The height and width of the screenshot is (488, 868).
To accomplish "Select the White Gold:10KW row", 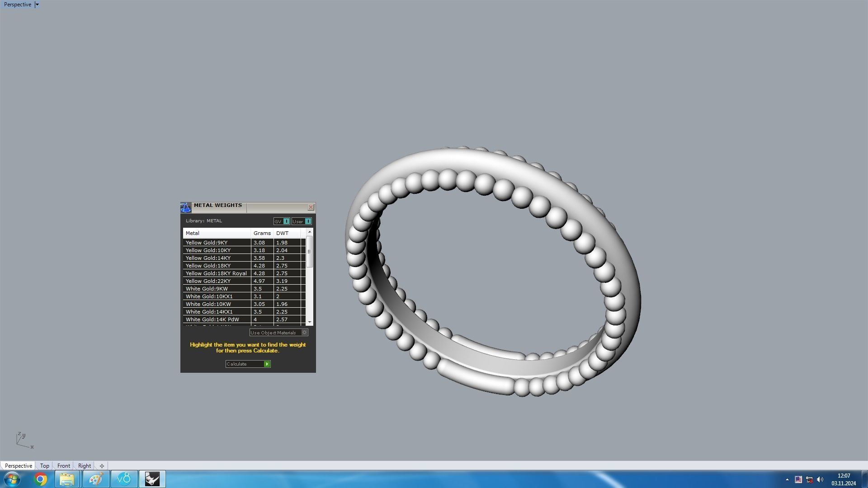I will [x=244, y=304].
